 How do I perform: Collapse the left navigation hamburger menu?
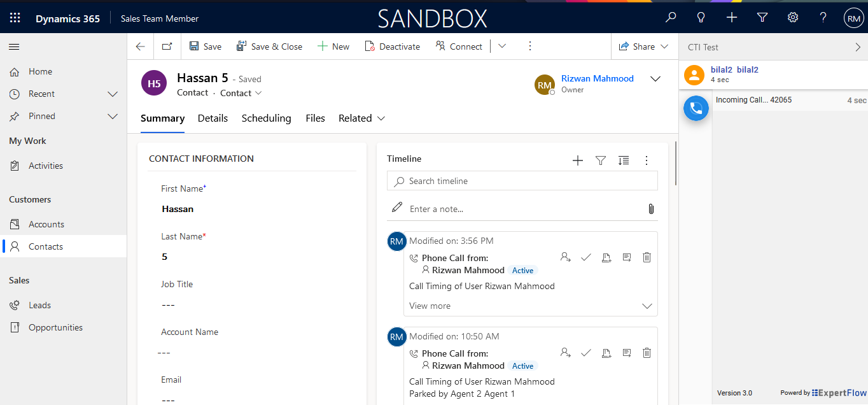tap(14, 46)
